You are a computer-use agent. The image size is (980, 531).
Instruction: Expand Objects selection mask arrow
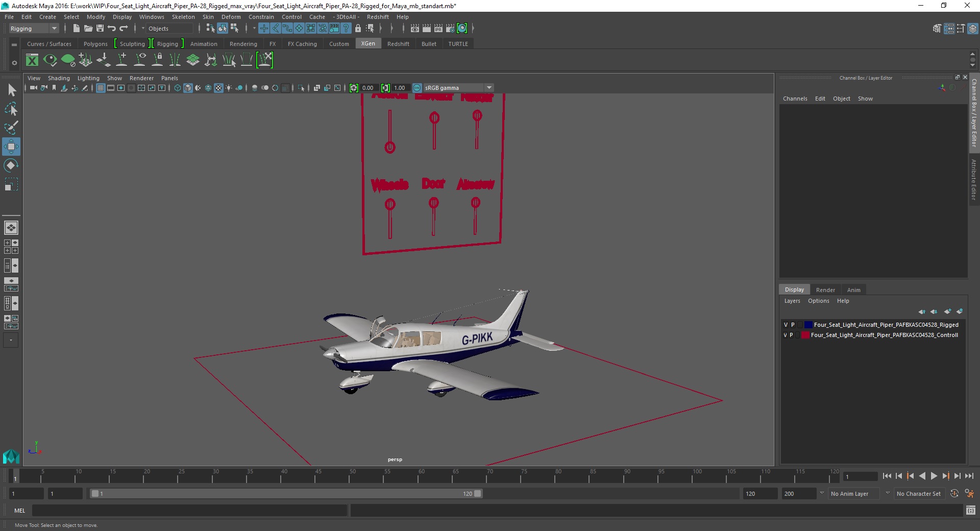(143, 29)
